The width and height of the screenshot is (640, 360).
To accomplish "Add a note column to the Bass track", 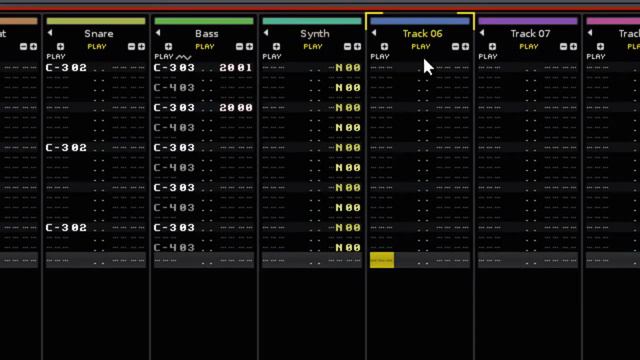I will click(x=168, y=47).
